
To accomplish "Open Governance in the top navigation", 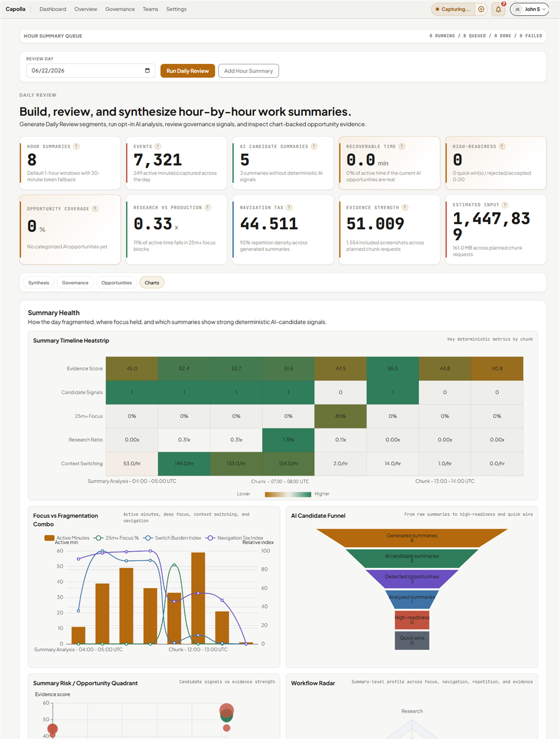I will click(120, 9).
